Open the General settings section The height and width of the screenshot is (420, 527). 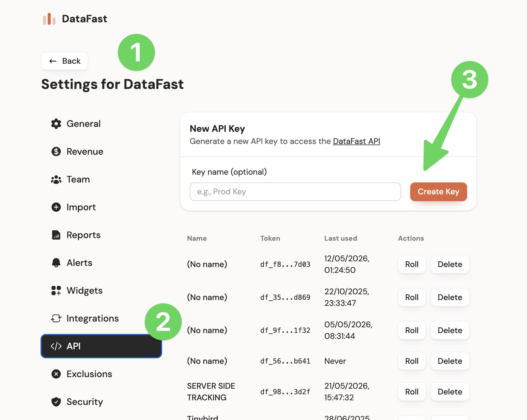coord(101,124)
